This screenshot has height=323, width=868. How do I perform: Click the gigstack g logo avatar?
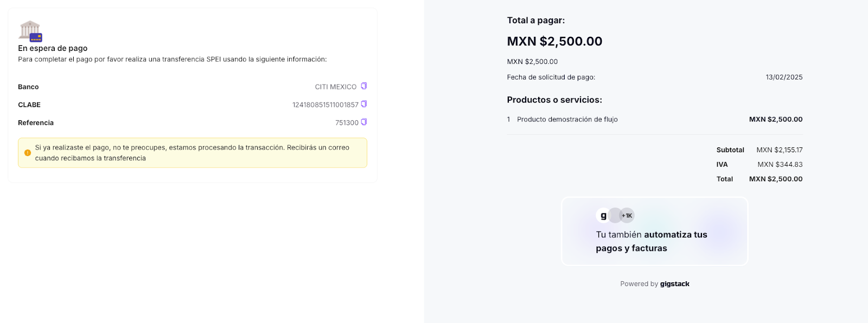(x=603, y=215)
